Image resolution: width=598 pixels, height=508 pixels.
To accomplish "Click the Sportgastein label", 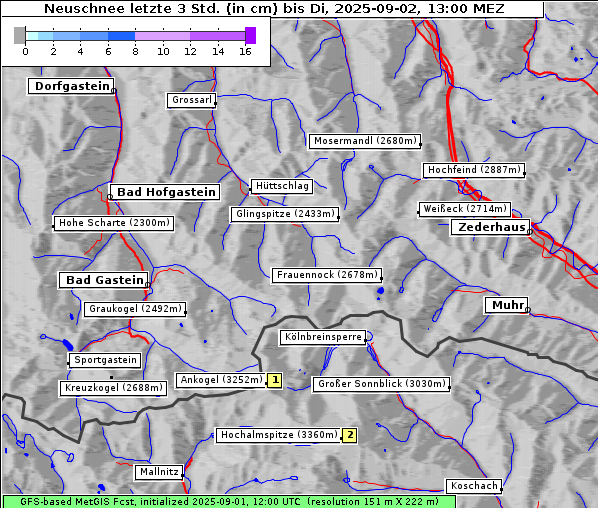I will click(x=105, y=360).
